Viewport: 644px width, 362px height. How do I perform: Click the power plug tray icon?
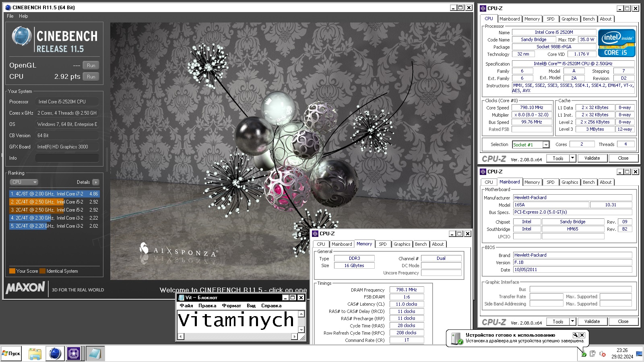tap(592, 354)
